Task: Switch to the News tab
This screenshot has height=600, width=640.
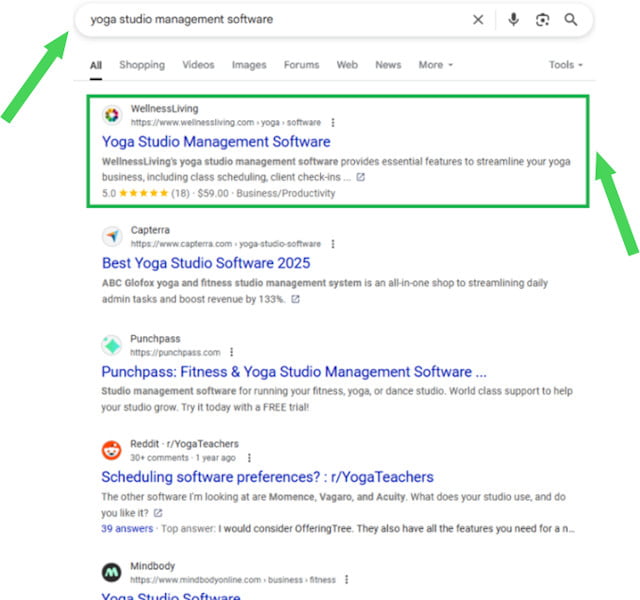Action: pyautogui.click(x=388, y=65)
